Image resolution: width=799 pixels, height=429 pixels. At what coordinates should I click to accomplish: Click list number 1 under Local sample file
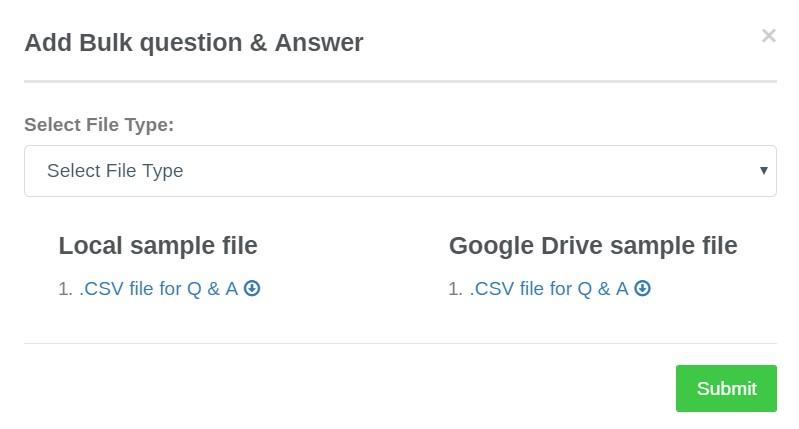click(x=65, y=289)
